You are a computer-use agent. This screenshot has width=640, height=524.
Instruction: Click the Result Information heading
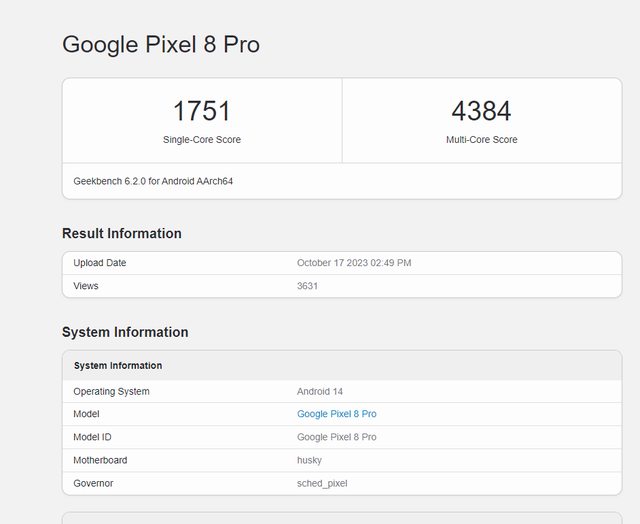[122, 233]
